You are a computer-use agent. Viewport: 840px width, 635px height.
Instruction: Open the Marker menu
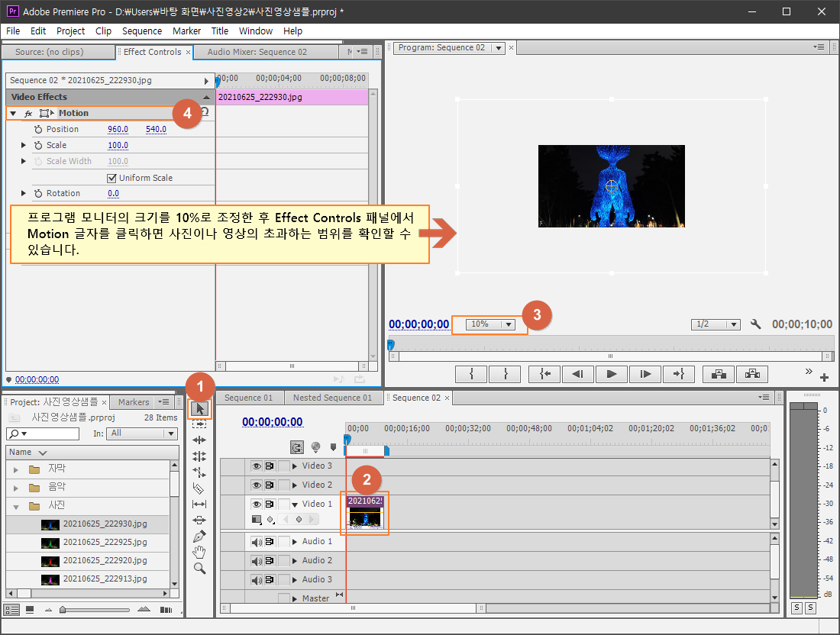186,31
